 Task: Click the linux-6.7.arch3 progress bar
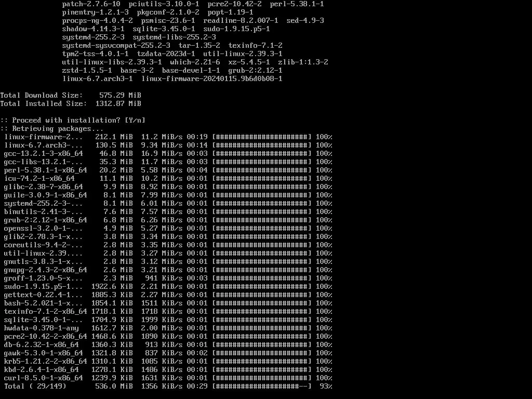pyautogui.click(x=262, y=145)
